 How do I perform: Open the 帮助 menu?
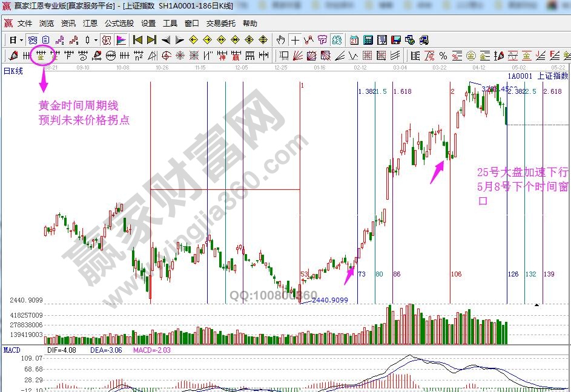coord(250,24)
